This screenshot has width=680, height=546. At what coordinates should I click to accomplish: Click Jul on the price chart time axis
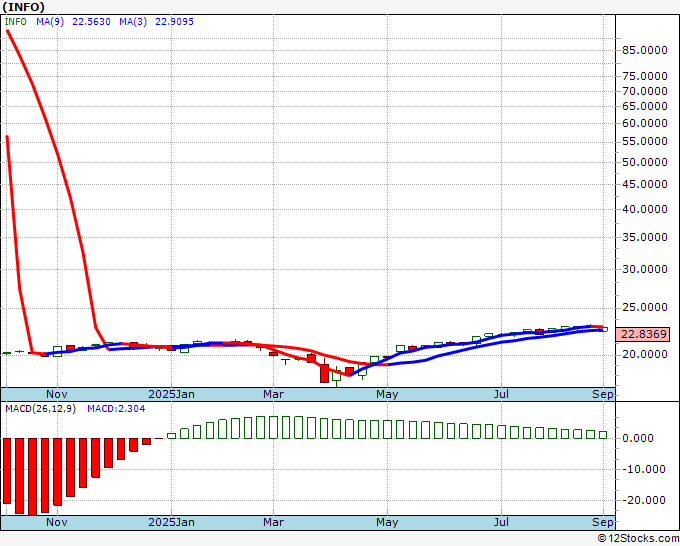pos(501,394)
